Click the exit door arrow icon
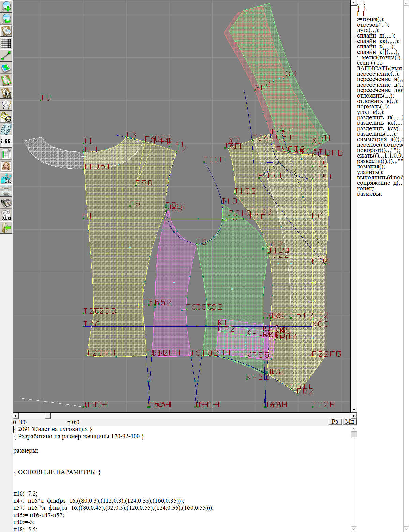The image size is (409, 532). click(x=6, y=227)
